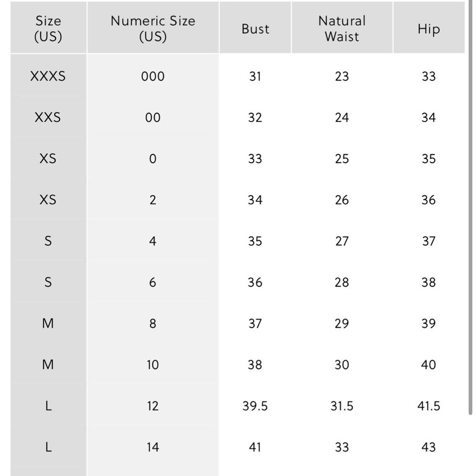
Task: Click bust measurement 31 cell
Action: (255, 76)
